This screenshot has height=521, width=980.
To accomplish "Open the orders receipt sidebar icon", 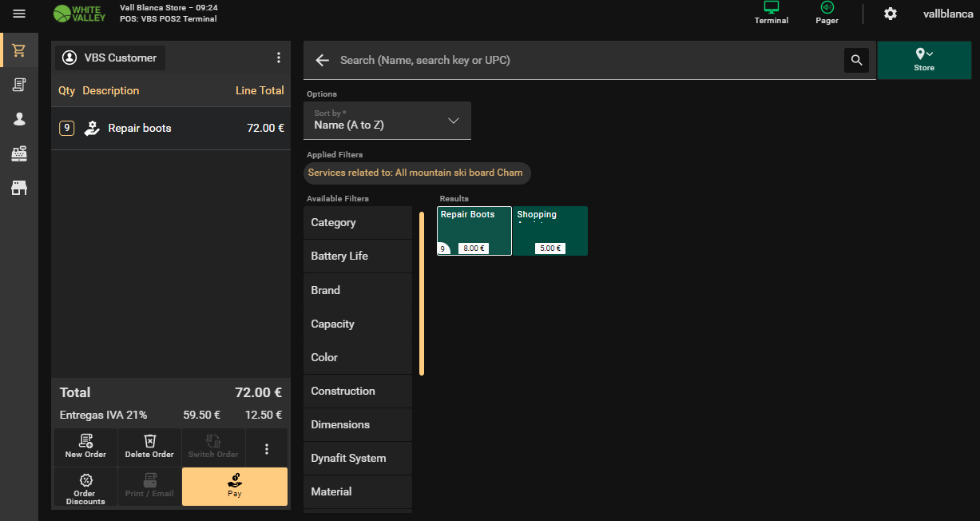I will (19, 85).
